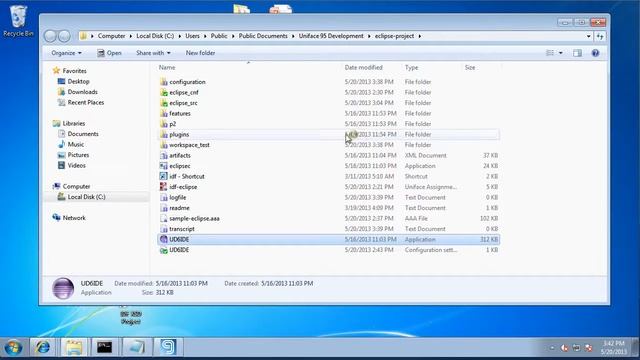Viewport: 640px width, 360px height.
Task: Open the Organize dropdown menu
Action: tap(66, 53)
